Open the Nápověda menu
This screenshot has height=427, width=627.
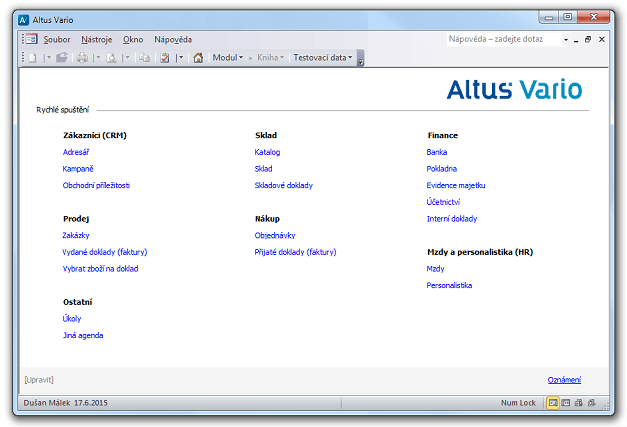tap(173, 40)
